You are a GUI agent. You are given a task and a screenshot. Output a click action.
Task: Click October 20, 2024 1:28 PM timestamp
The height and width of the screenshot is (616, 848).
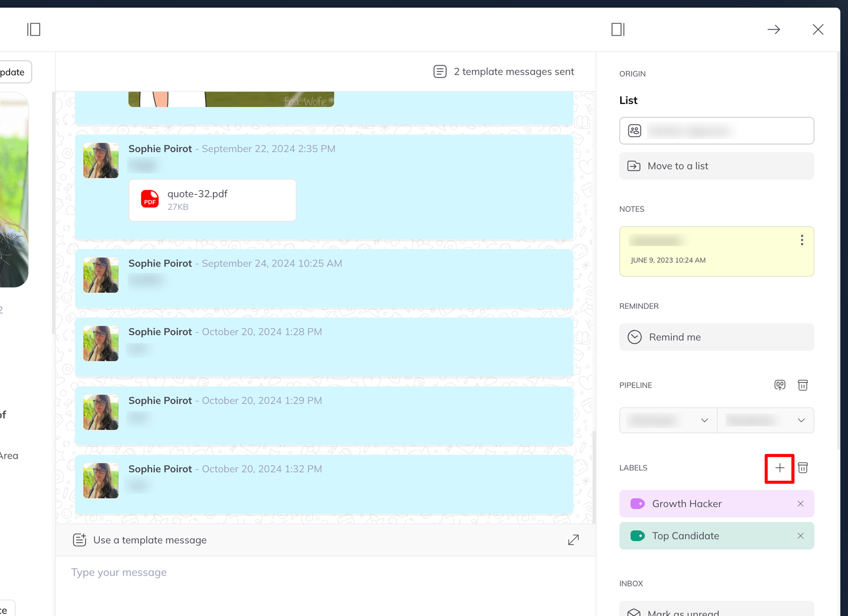tap(262, 332)
